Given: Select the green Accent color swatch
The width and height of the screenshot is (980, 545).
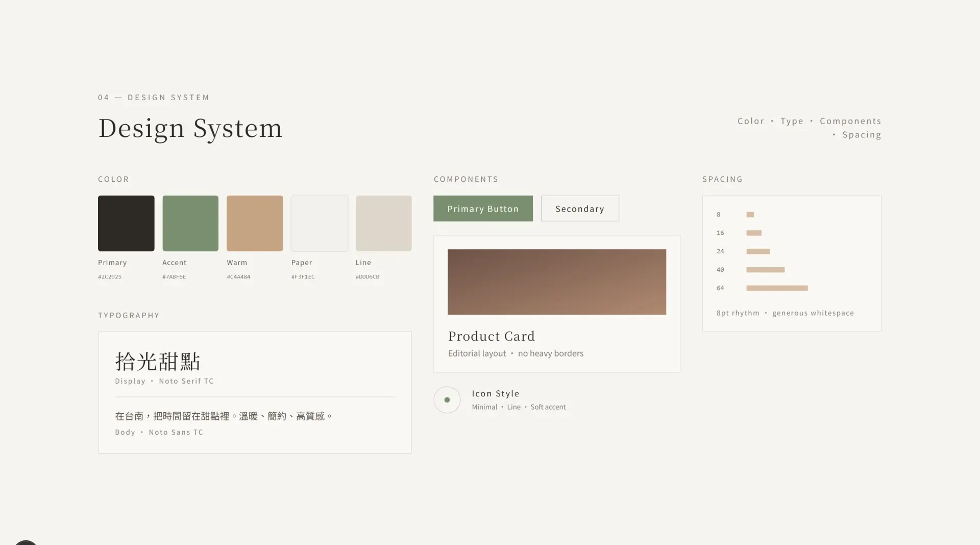Looking at the screenshot, I should [x=190, y=223].
